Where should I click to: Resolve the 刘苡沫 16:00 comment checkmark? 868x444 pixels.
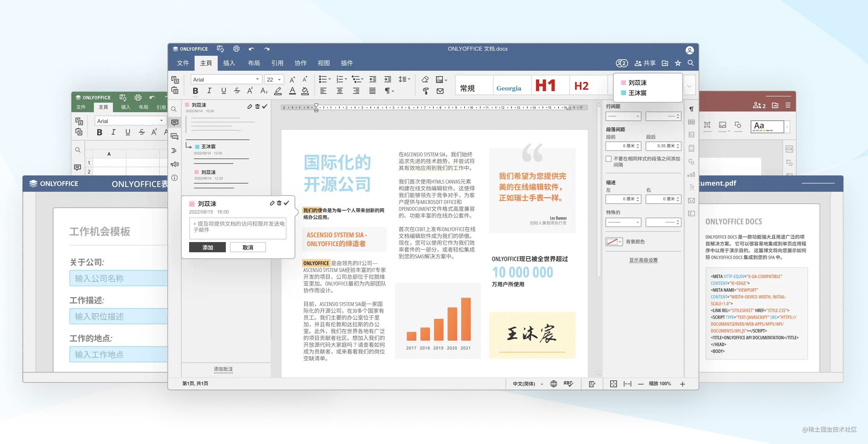click(287, 203)
